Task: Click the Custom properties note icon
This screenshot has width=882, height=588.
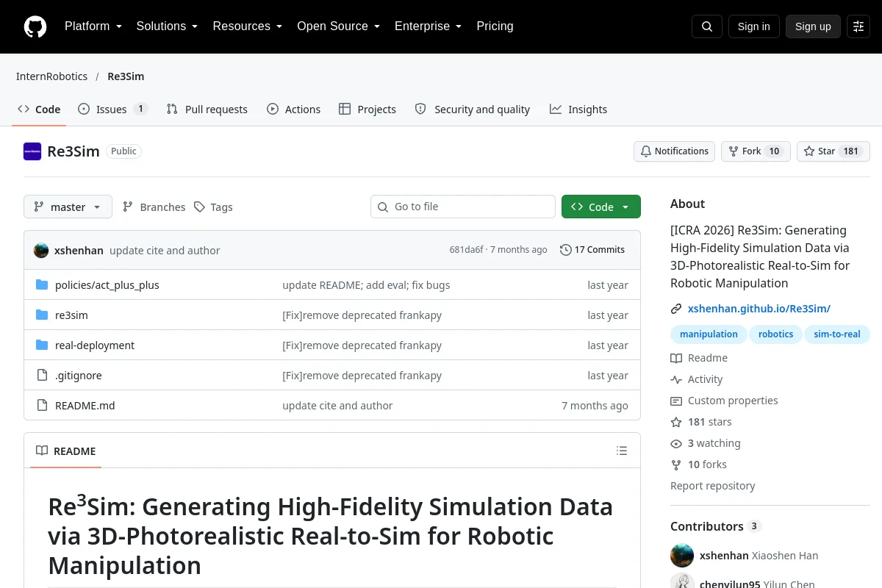Action: (676, 401)
